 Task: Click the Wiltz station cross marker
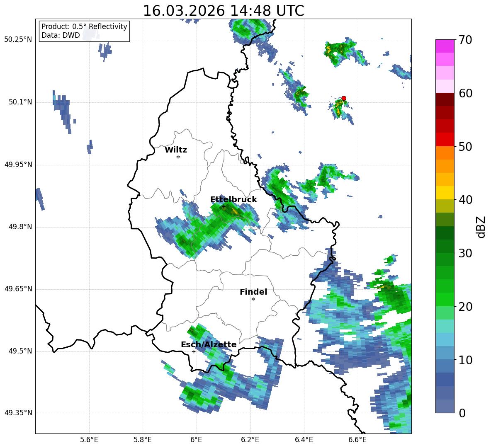pos(178,157)
